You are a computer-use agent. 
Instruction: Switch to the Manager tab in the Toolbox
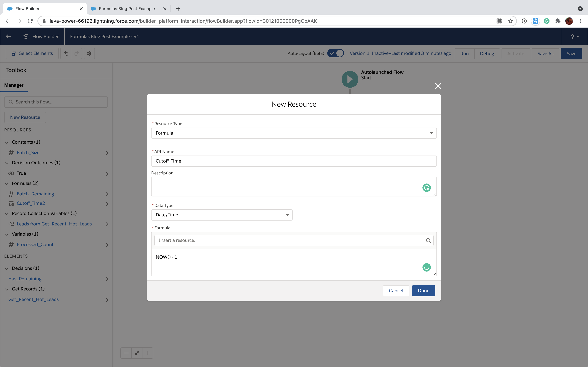click(14, 85)
